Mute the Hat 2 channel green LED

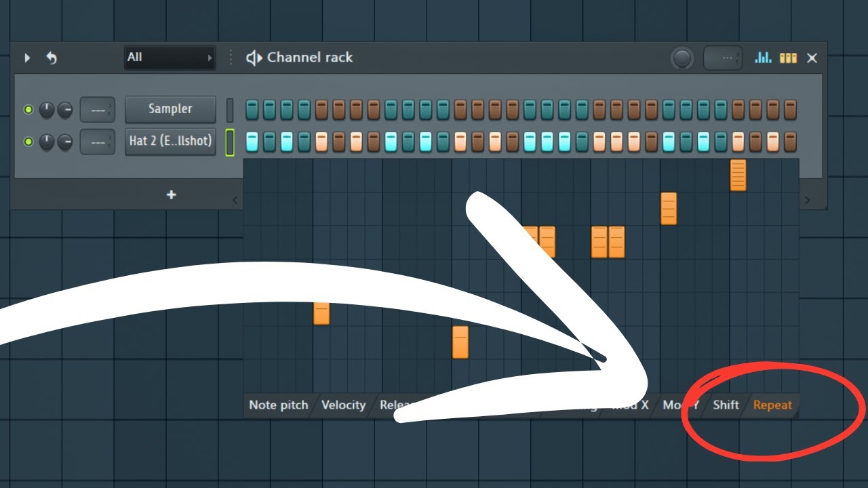(x=28, y=142)
